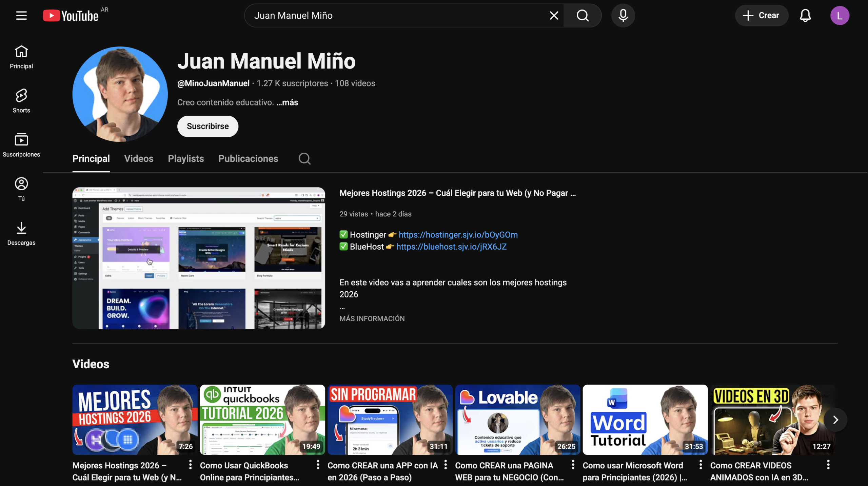The image size is (868, 486).
Task: Open the notifications bell
Action: tap(805, 16)
